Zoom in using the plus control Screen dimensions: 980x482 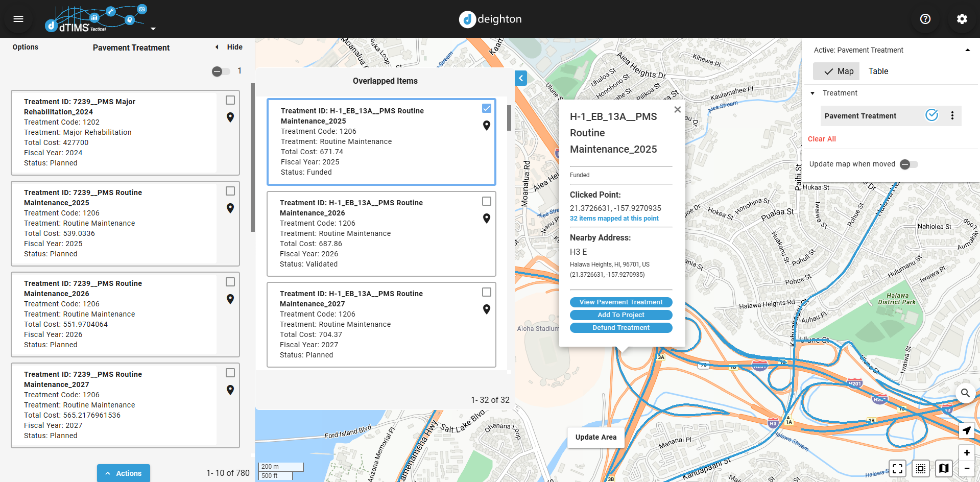(x=966, y=452)
